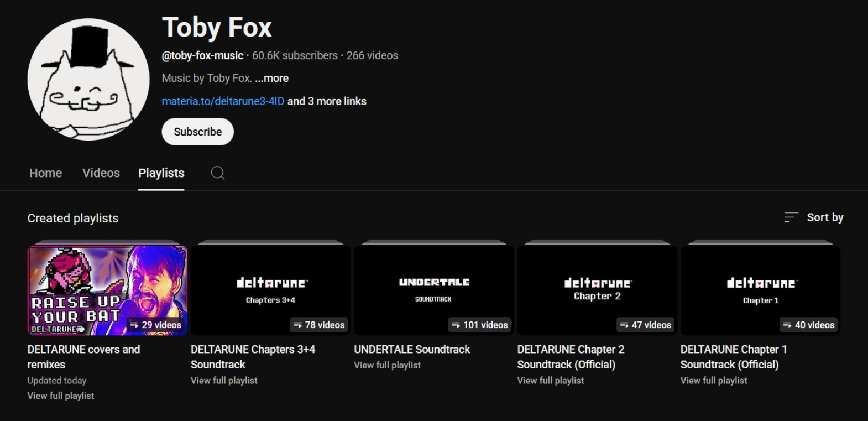Show the 'and 3 more links' list

click(x=327, y=101)
